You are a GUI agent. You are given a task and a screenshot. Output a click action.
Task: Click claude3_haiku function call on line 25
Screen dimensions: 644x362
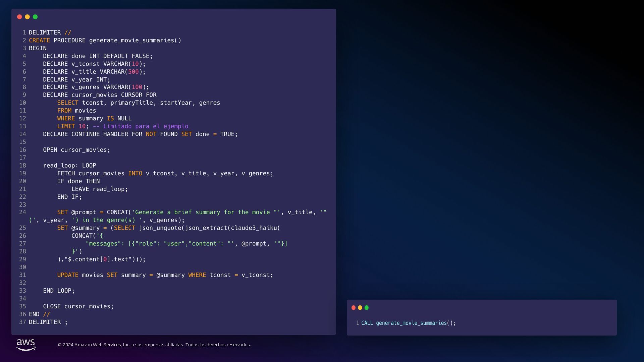(x=254, y=228)
